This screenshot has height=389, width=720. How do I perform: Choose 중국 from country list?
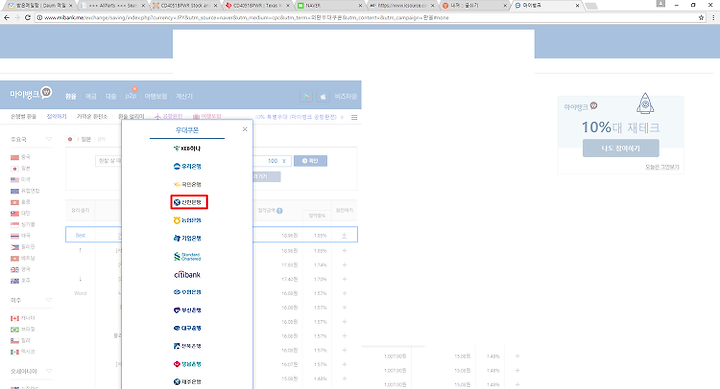click(20, 157)
